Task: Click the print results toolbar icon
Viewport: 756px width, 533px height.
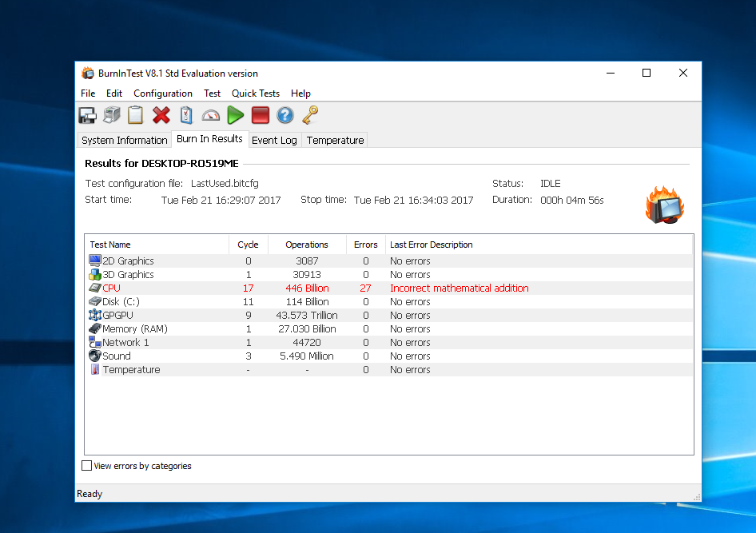Action: [x=112, y=116]
